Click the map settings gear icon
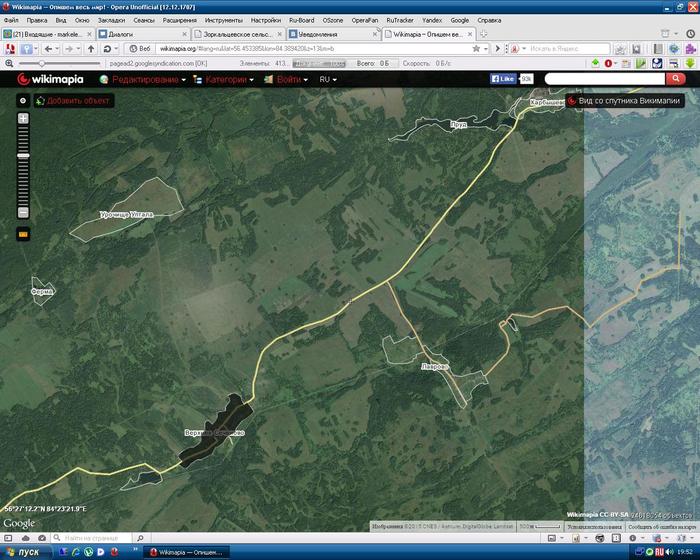The image size is (700, 560). tap(23, 101)
